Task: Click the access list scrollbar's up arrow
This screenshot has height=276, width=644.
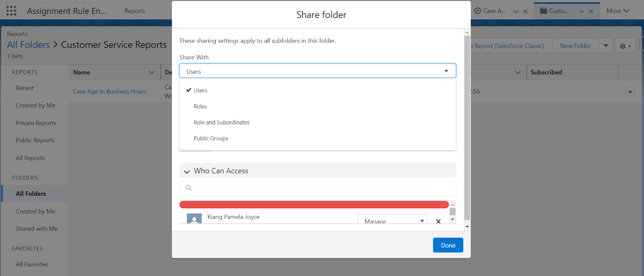Action: click(452, 205)
